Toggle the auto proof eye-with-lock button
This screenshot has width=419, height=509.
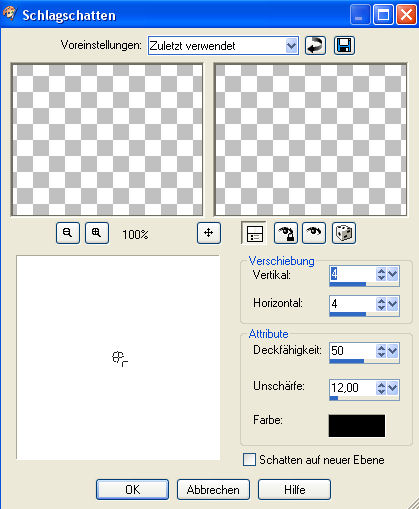point(286,233)
